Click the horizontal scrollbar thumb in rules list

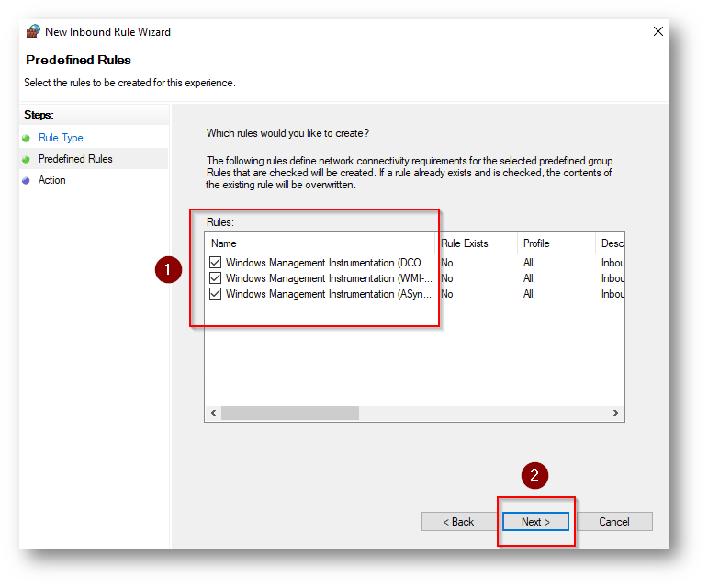coord(290,413)
